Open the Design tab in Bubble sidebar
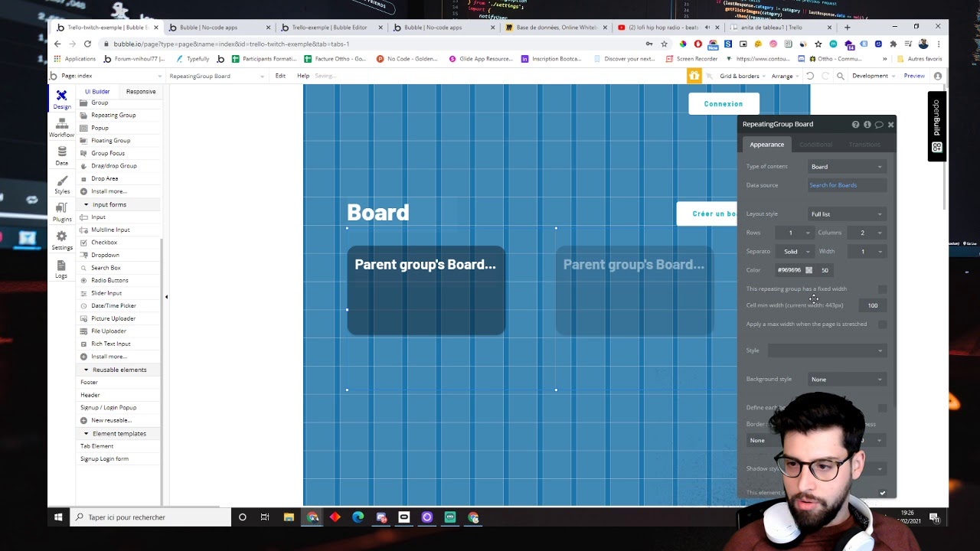This screenshot has width=980, height=551. [x=62, y=99]
